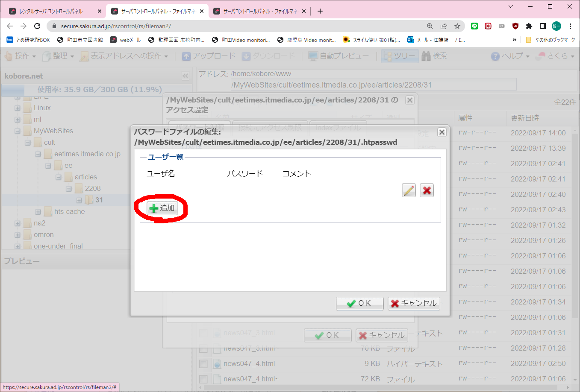This screenshot has height=392, width=580.
Task: Open the page zoom magnifier icon
Action: coord(430,26)
